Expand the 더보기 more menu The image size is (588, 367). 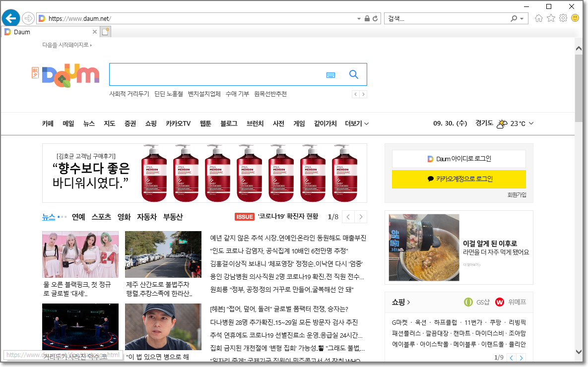click(x=357, y=123)
